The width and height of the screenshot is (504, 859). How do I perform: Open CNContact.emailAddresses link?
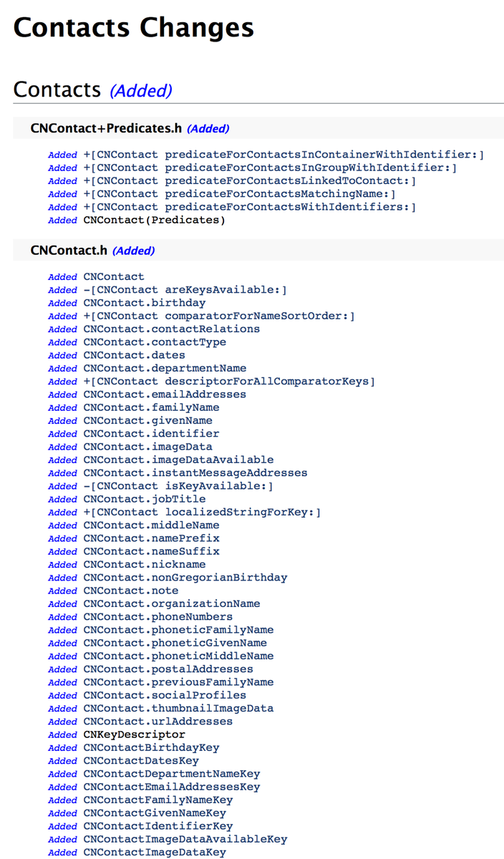pyautogui.click(x=165, y=394)
